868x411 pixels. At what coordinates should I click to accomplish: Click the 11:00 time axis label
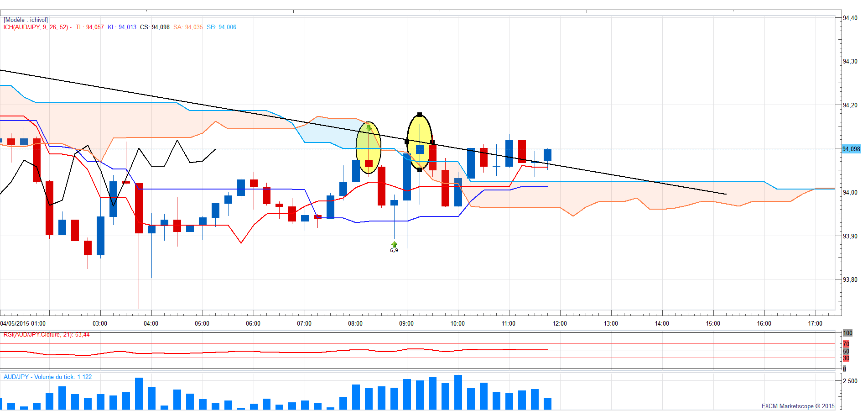pyautogui.click(x=509, y=324)
